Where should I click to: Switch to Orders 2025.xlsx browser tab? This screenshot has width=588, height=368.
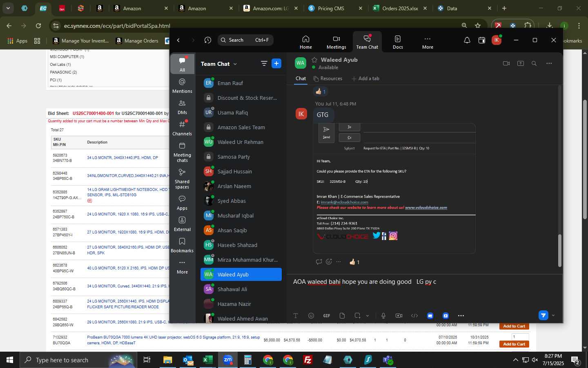(400, 8)
